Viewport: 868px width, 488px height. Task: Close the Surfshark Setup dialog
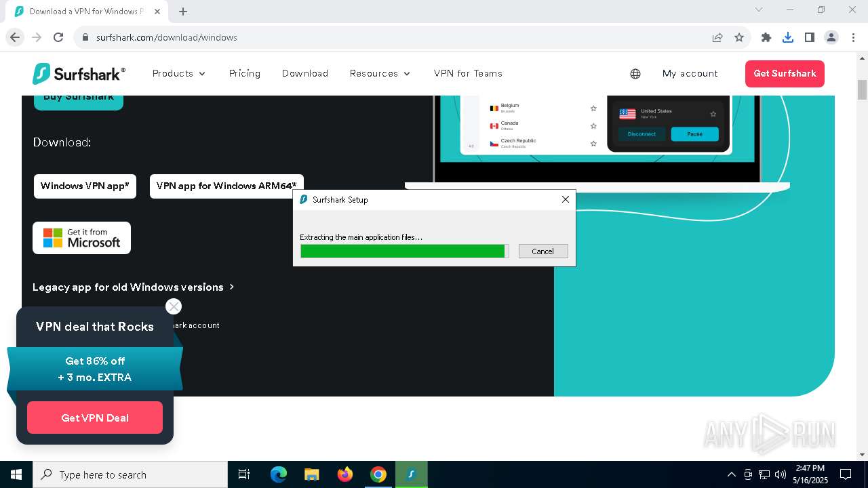(x=565, y=199)
